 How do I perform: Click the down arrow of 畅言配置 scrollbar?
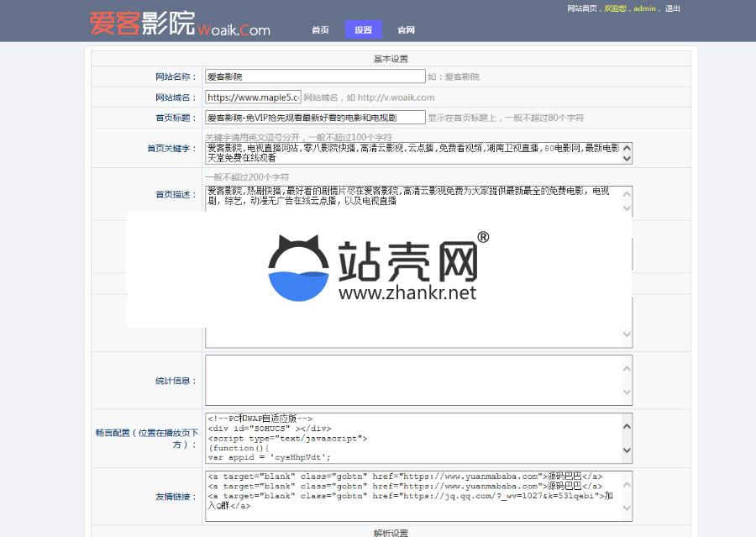626,455
